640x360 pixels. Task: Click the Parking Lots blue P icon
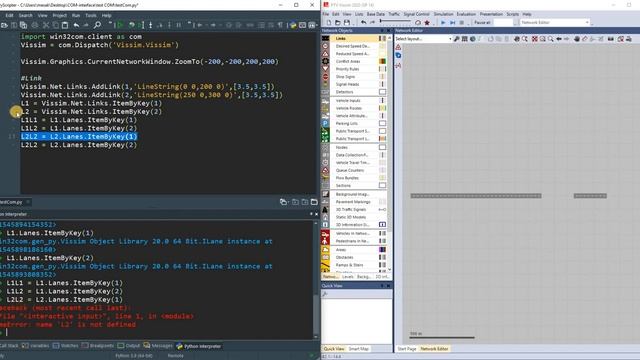325,123
